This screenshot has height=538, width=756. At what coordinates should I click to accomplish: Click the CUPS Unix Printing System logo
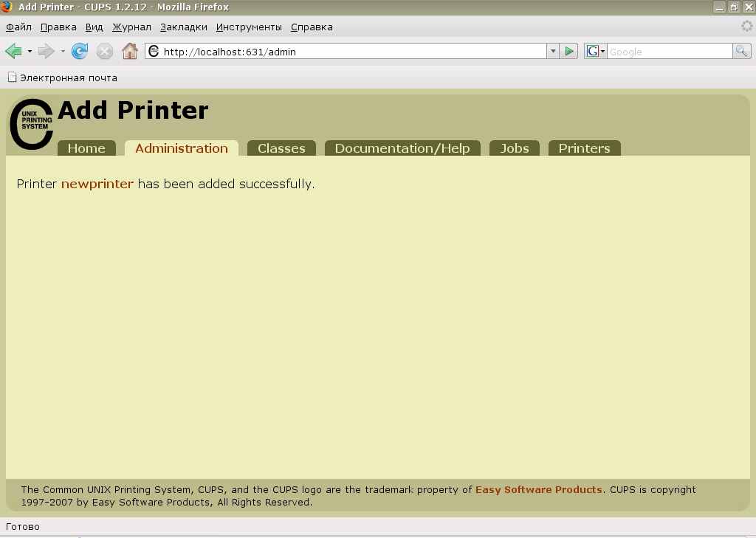pos(32,124)
